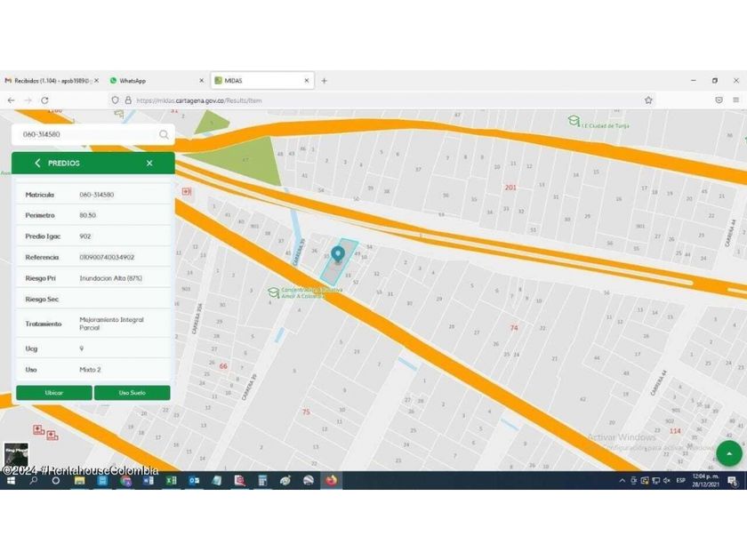Click the padlock site info icon
The width and height of the screenshot is (747, 560).
[128, 100]
